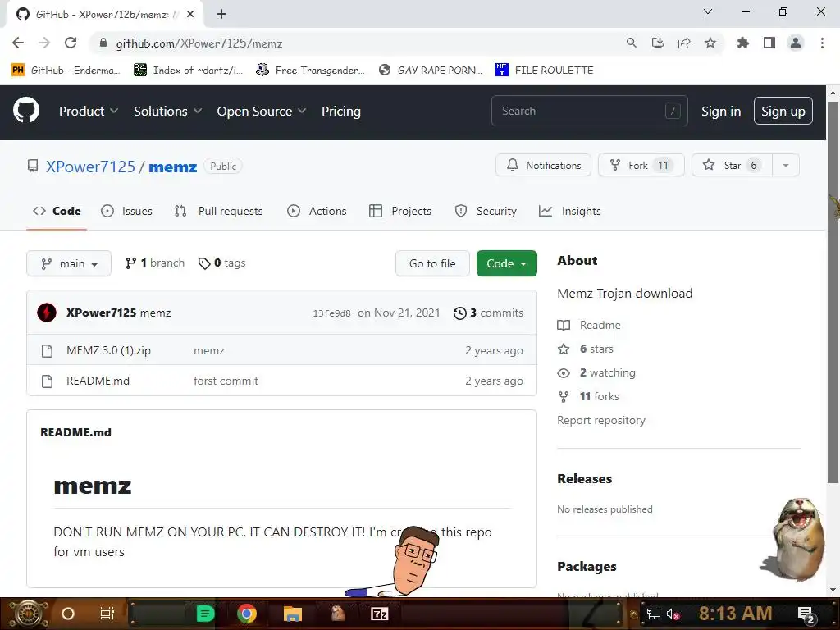This screenshot has height=630, width=840.
Task: Bookmark this page with the star icon
Action: coord(710,43)
